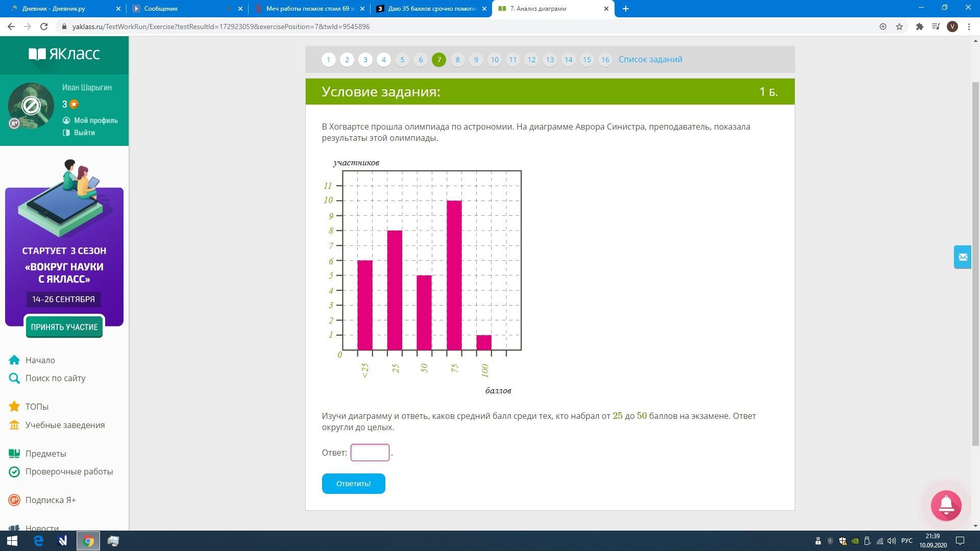Screen dimensions: 980x551
Task: Click the Поиск по сайту magnifier icon
Action: [x=14, y=378]
